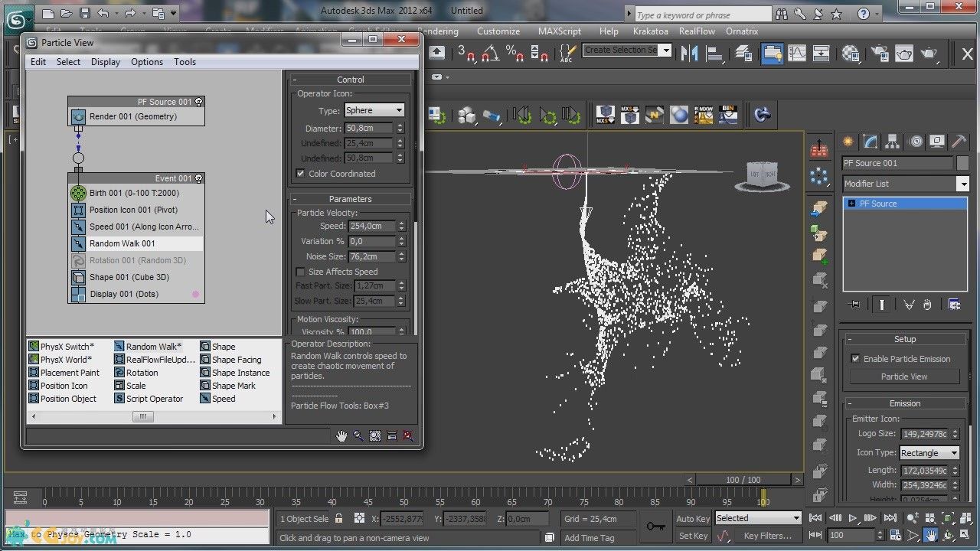Click the Render Setup teapot icon
The width and height of the screenshot is (980, 551).
[x=880, y=53]
